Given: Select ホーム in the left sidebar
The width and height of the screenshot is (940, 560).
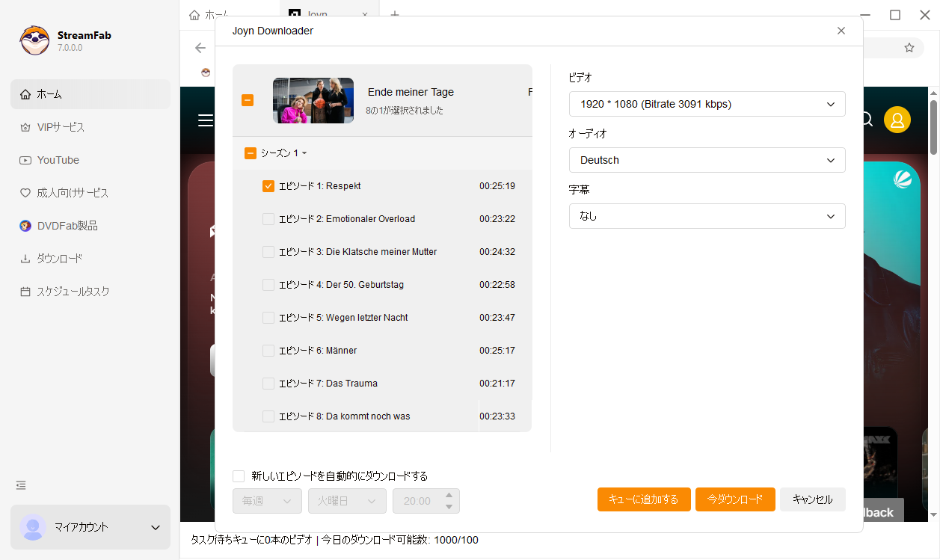Looking at the screenshot, I should pyautogui.click(x=49, y=94).
